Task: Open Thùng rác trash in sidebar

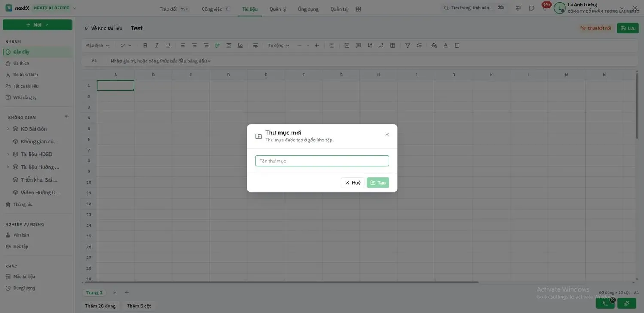Action: point(23,204)
